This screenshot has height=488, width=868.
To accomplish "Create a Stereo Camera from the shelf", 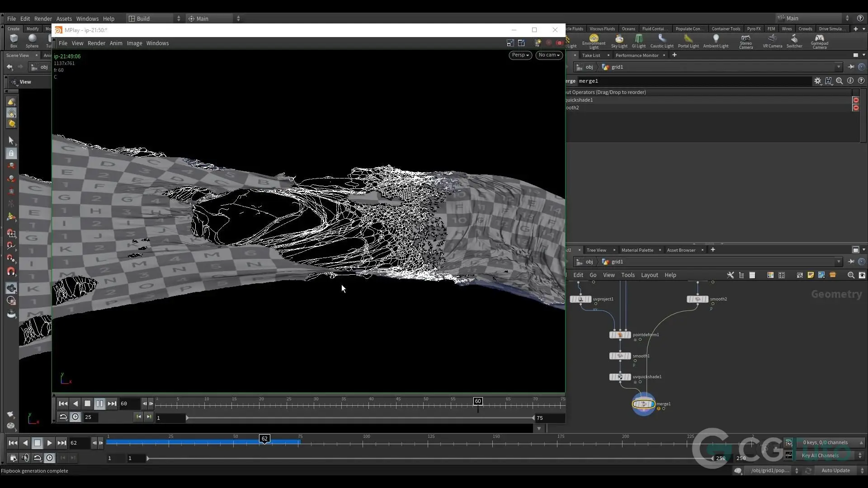I will tap(746, 41).
